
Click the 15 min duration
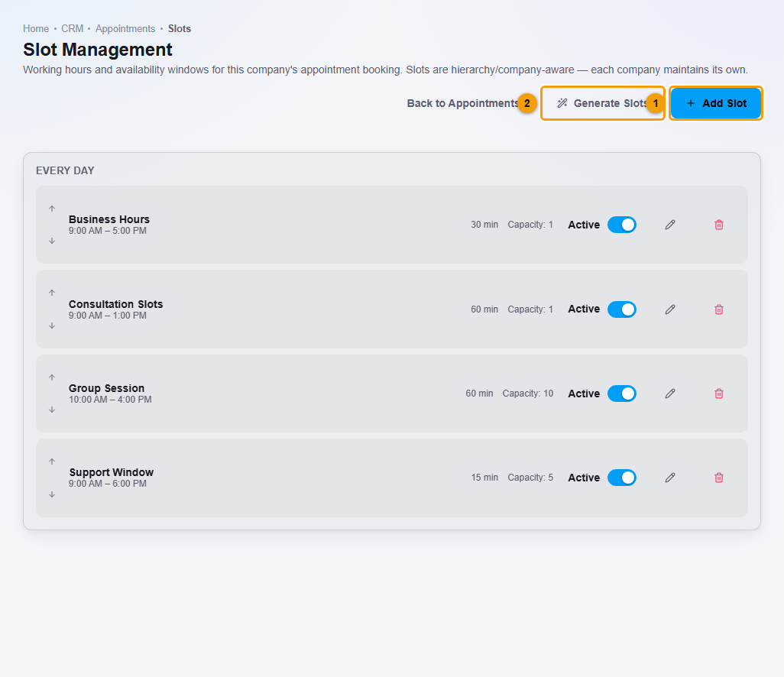(x=484, y=478)
